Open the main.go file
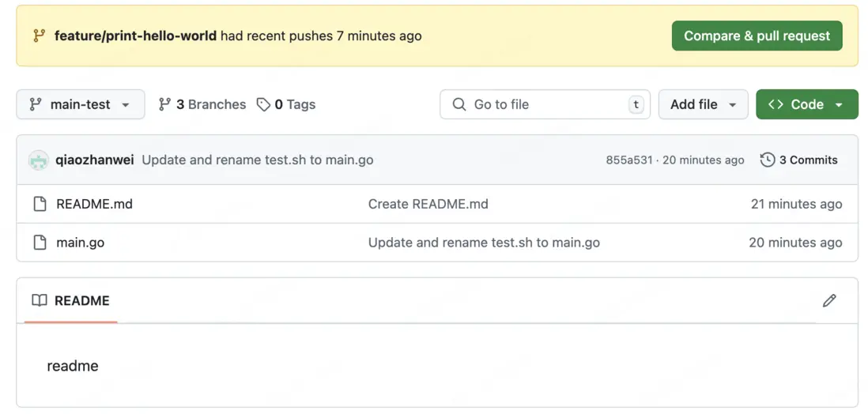 pos(80,243)
